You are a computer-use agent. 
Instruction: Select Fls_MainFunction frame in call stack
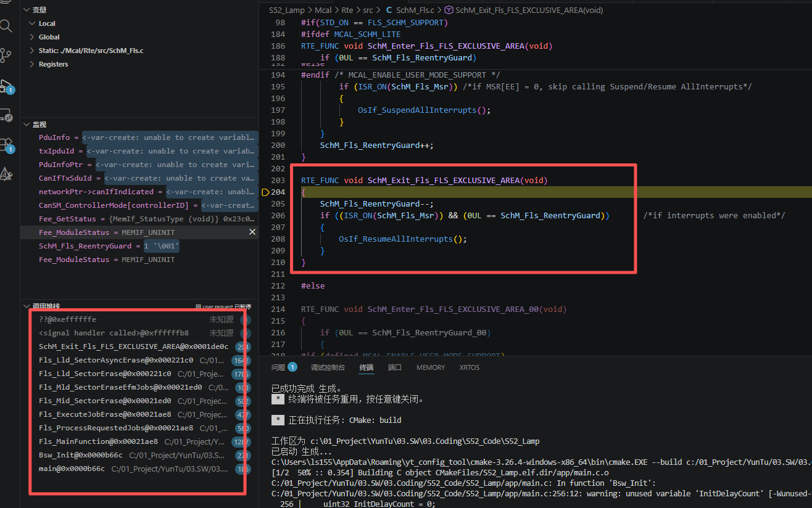coord(98,441)
